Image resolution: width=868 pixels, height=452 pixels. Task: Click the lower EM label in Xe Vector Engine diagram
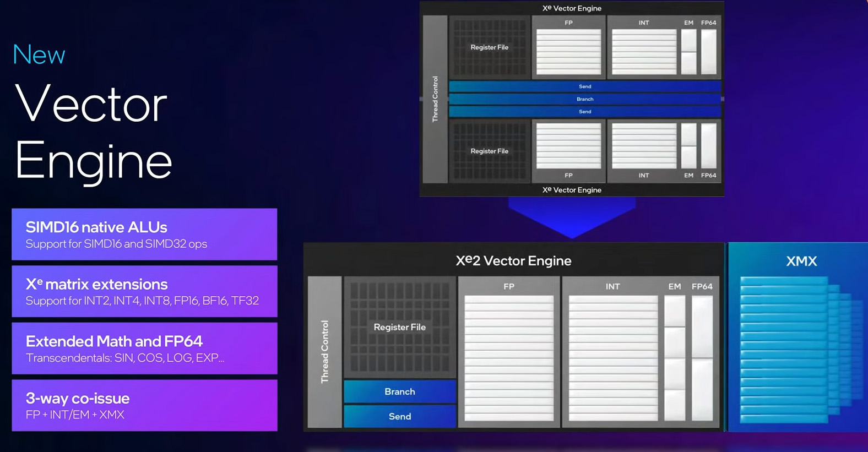pyautogui.click(x=689, y=176)
